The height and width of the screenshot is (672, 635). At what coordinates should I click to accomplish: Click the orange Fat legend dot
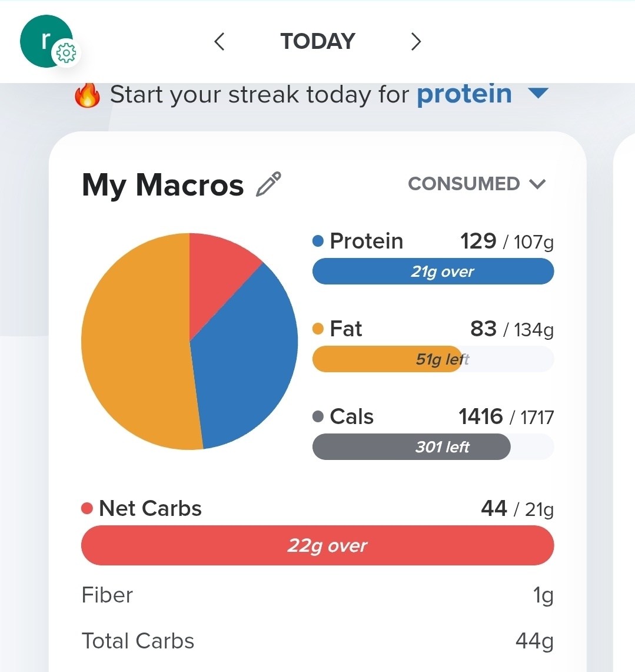318,329
